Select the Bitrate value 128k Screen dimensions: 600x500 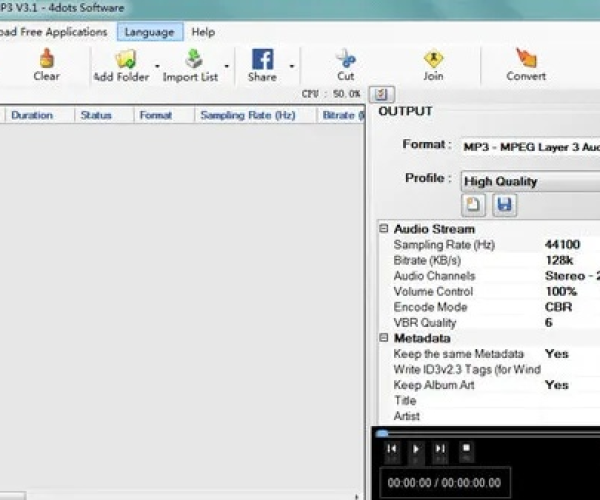[559, 261]
